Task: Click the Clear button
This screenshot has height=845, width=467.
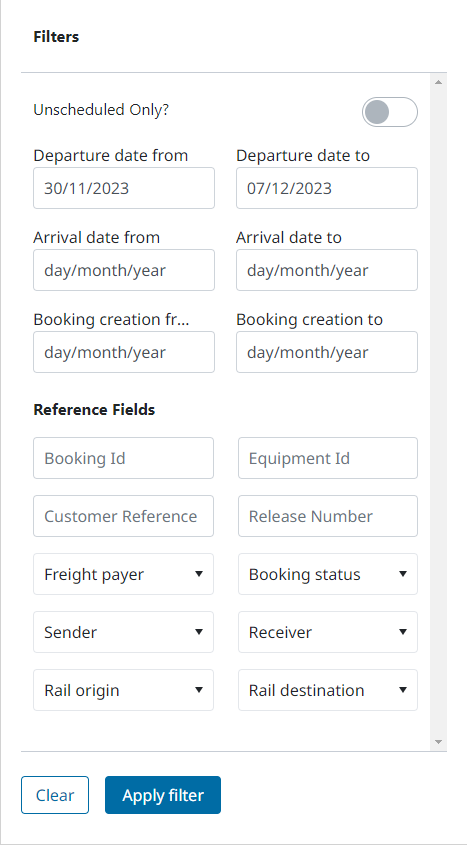Action: click(x=55, y=795)
